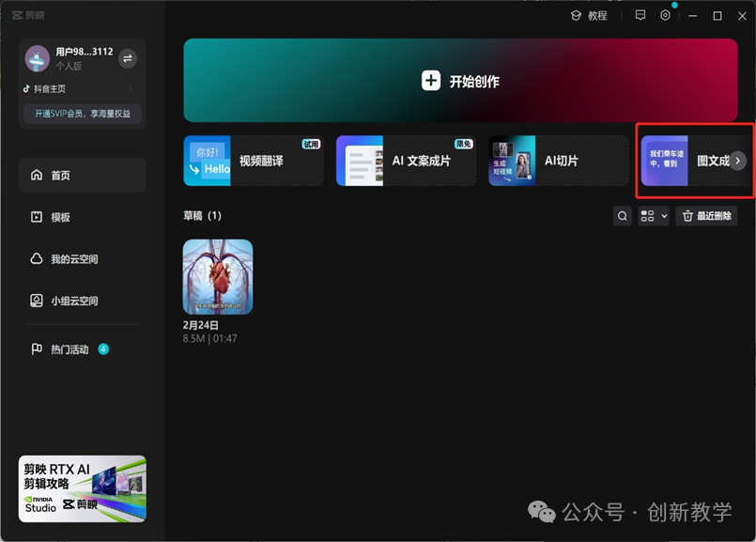Click the badge number 4 on 热门活动
Image resolution: width=756 pixels, height=542 pixels.
click(103, 349)
